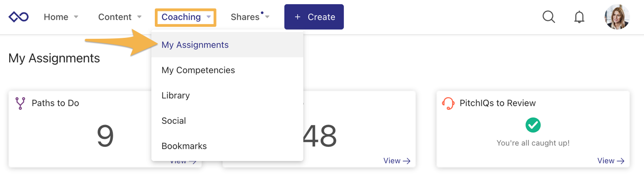
Task: Expand the Shares dropdown arrow
Action: tap(267, 17)
